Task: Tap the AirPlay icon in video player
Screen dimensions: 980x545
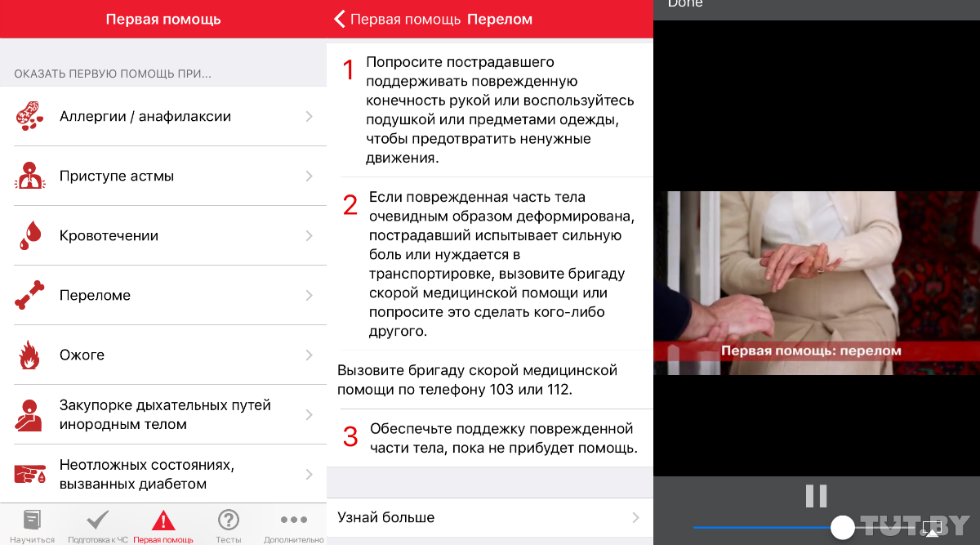Action: [x=932, y=529]
